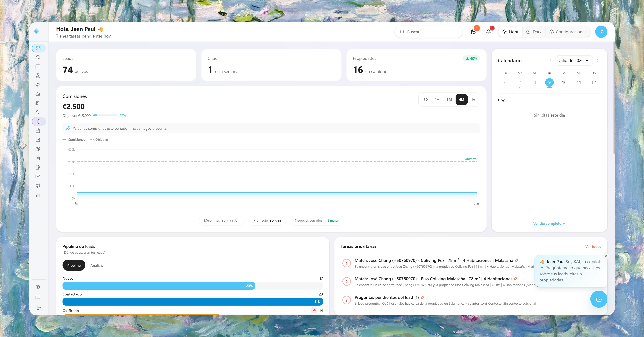Click the Contactado pipeline bar at 31%
Viewport: 644px width, 337px height.
pos(193,302)
